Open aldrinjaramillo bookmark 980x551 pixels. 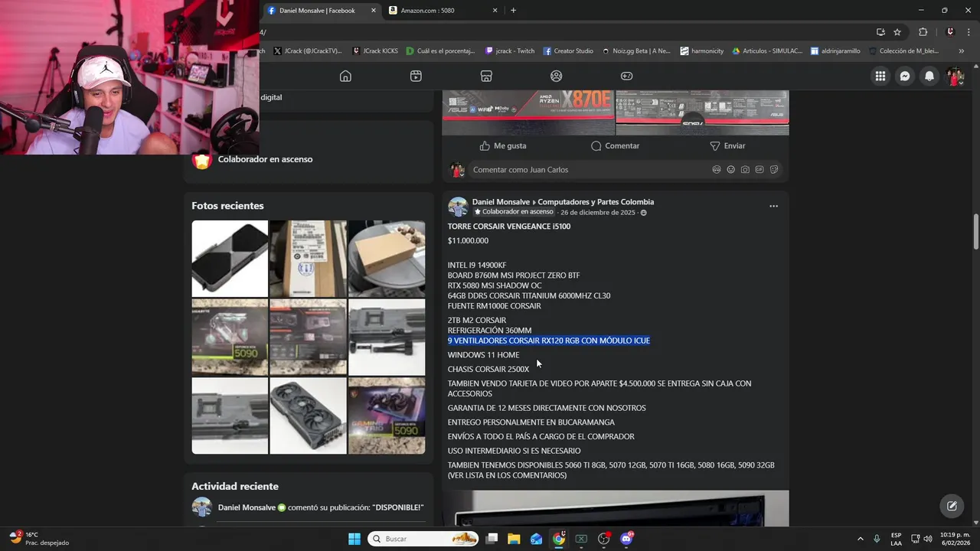pos(835,51)
